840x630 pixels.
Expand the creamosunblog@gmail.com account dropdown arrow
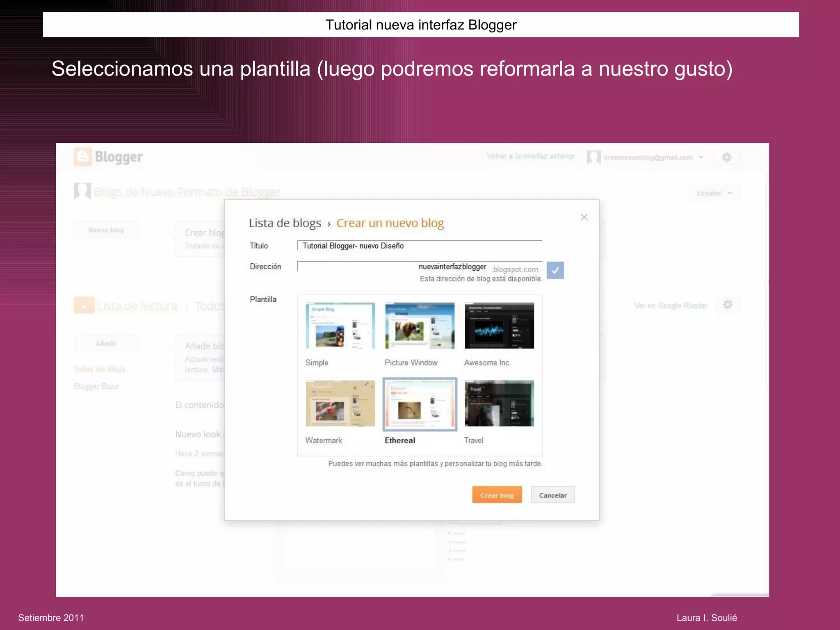701,157
